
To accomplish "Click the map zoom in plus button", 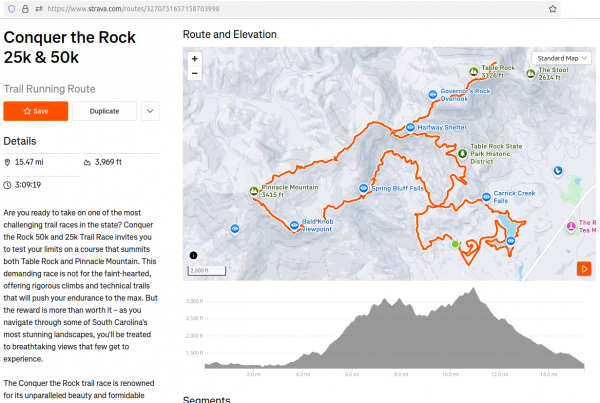I will 194,59.
